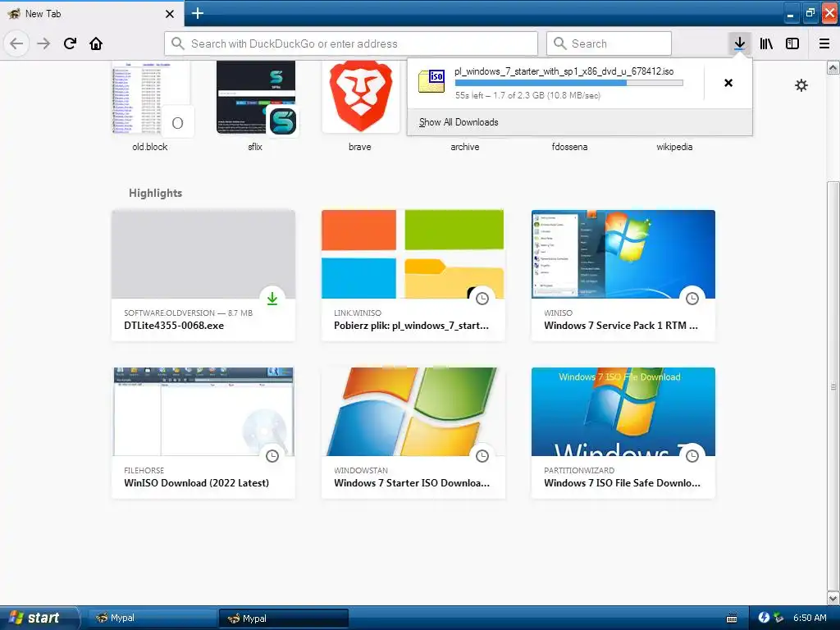The height and width of the screenshot is (630, 840).
Task: Click the old.block letter O badge
Action: click(177, 123)
